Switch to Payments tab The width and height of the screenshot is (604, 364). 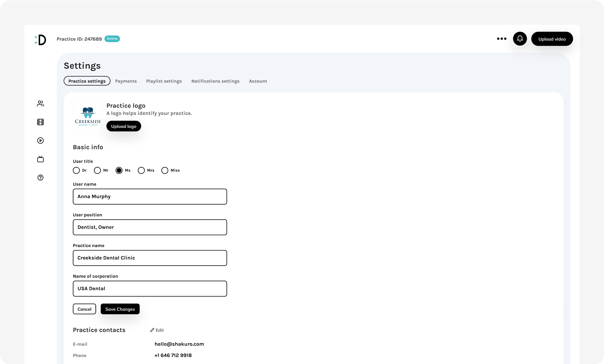click(126, 81)
